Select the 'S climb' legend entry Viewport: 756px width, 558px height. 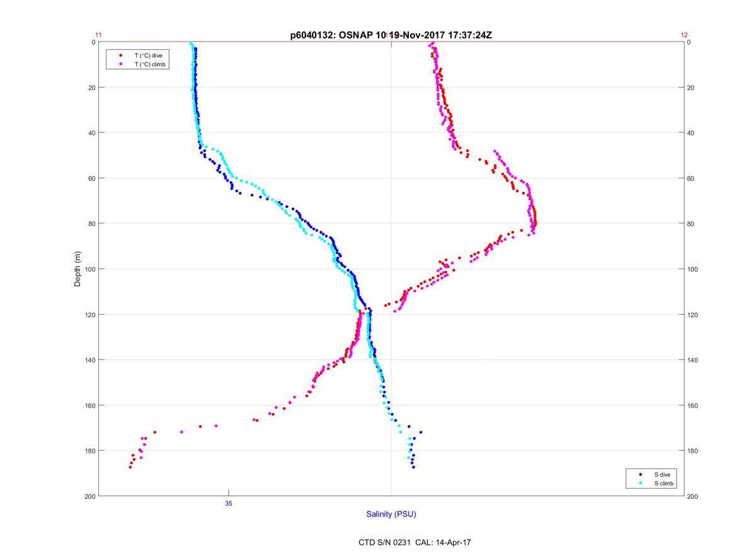tap(663, 483)
